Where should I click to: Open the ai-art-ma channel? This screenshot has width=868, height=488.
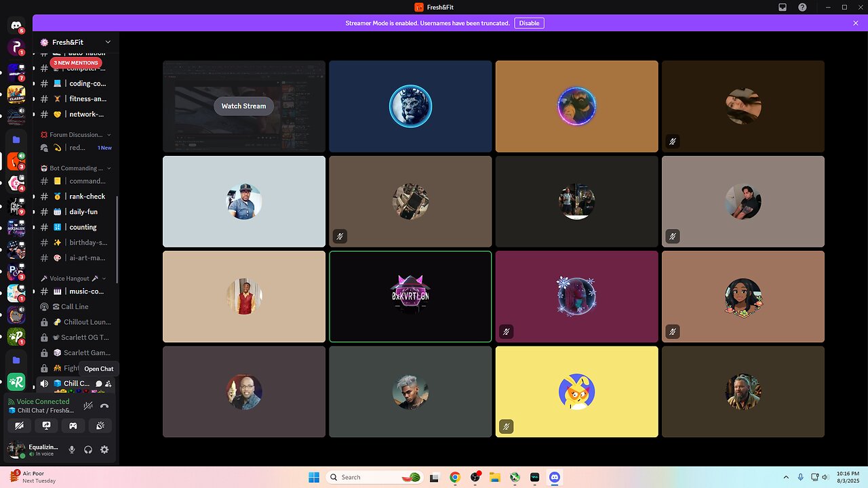tap(76, 258)
